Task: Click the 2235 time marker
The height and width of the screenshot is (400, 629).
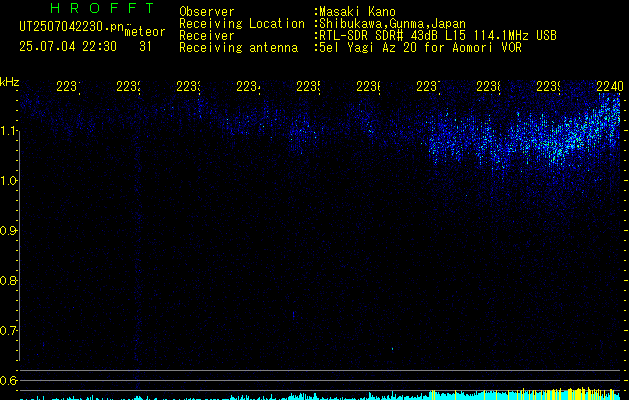Action: click(x=308, y=86)
